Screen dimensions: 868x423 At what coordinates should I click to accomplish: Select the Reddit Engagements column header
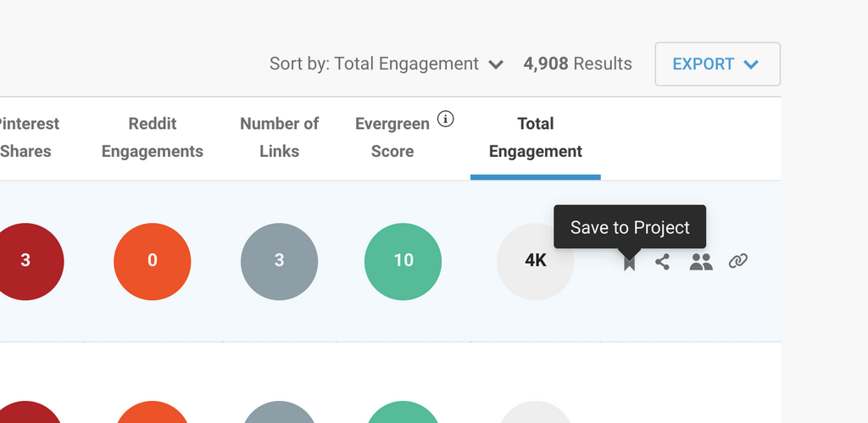pyautogui.click(x=153, y=137)
